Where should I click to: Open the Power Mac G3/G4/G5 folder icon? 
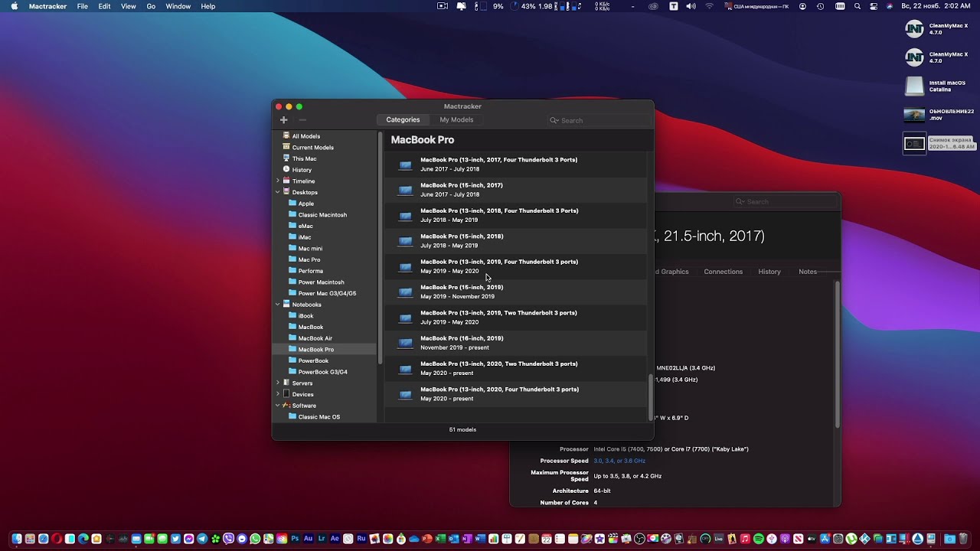(292, 293)
